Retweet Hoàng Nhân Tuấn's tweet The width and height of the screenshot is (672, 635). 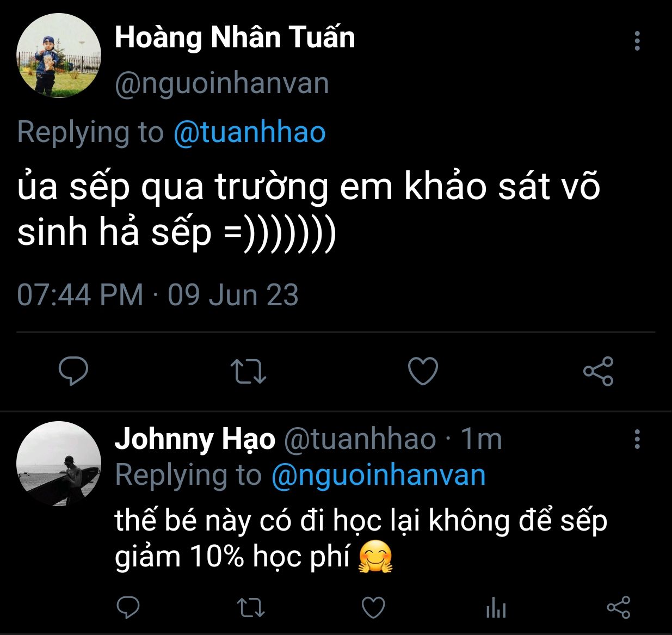click(248, 371)
